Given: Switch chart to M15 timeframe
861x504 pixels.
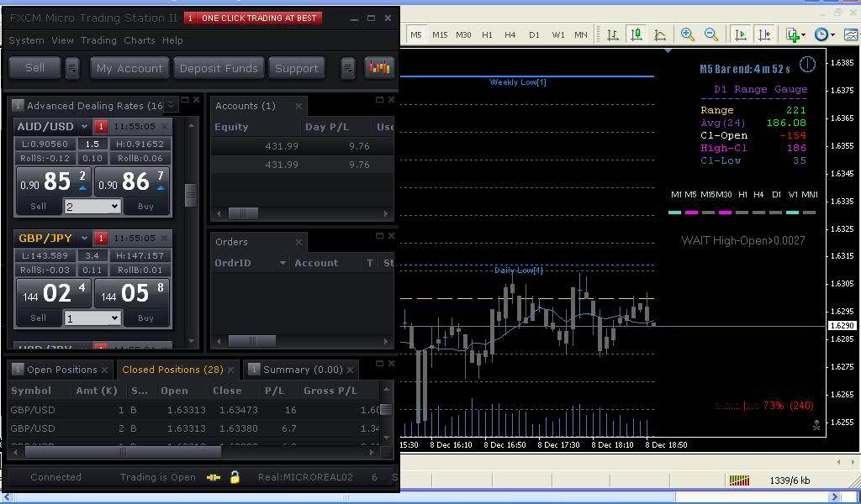Looking at the screenshot, I should (440, 34).
